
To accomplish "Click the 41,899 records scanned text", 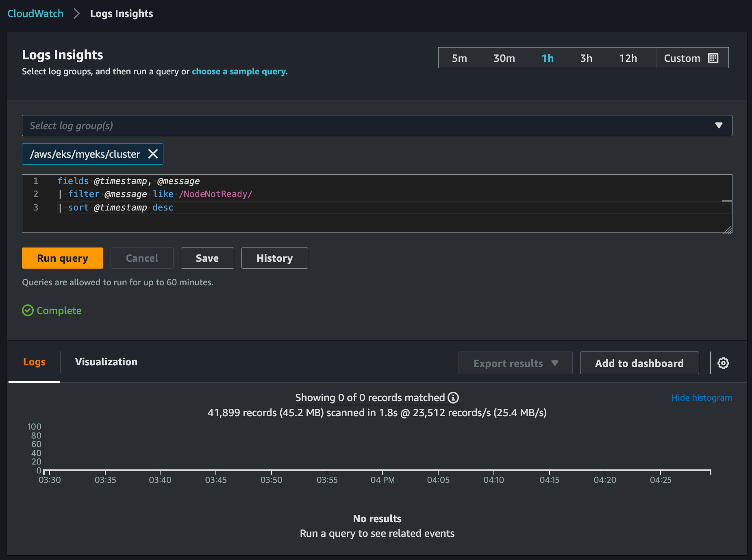I will click(x=377, y=412).
